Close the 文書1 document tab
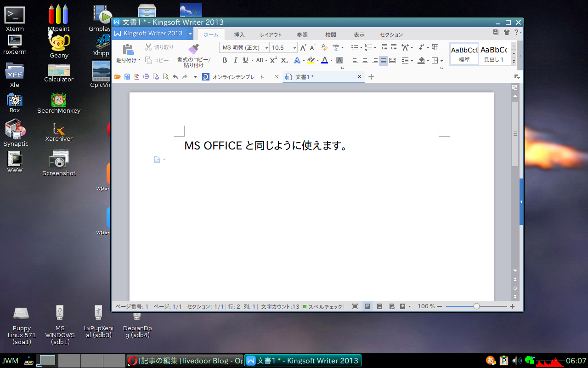Screen dimensions: 588x368 tap(359, 77)
